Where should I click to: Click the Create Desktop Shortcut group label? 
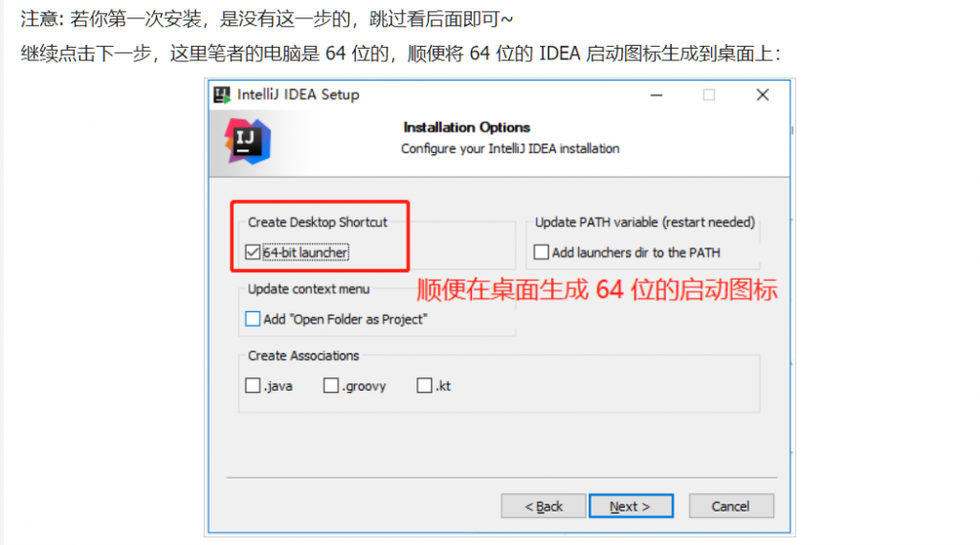[318, 222]
